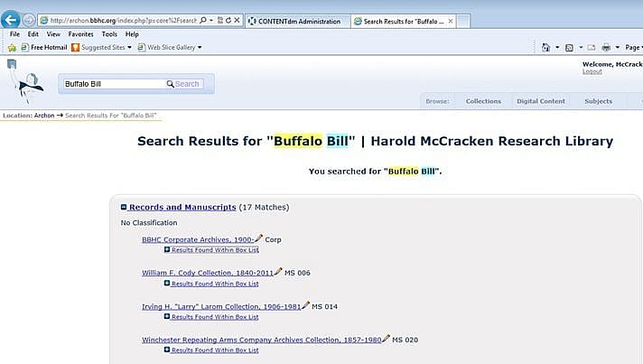Open Winchester Repeating Arms Company Archives link
This screenshot has height=364, width=643.
click(x=262, y=340)
